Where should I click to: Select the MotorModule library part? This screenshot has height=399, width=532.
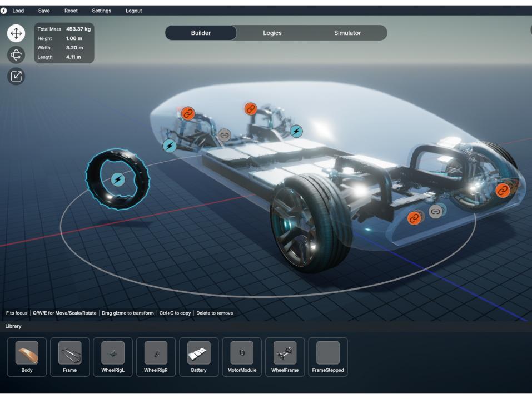242,357
